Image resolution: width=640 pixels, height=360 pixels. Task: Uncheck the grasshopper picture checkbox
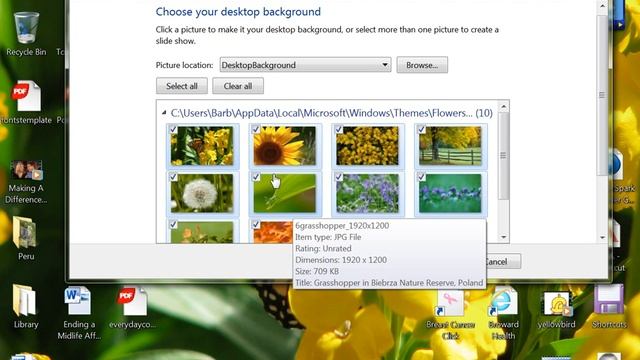point(256,177)
